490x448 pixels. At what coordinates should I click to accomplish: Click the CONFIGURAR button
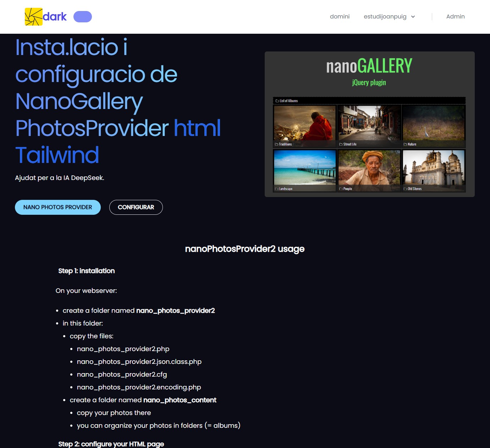[136, 207]
